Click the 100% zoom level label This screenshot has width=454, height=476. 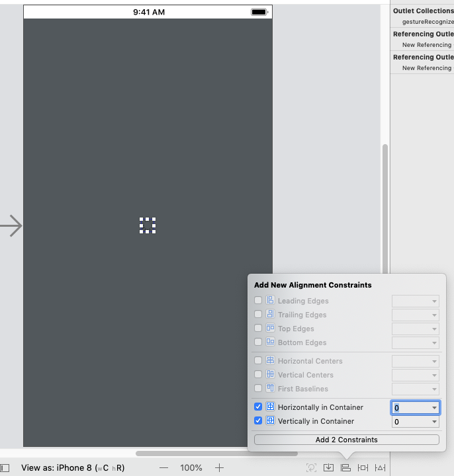pos(191,468)
